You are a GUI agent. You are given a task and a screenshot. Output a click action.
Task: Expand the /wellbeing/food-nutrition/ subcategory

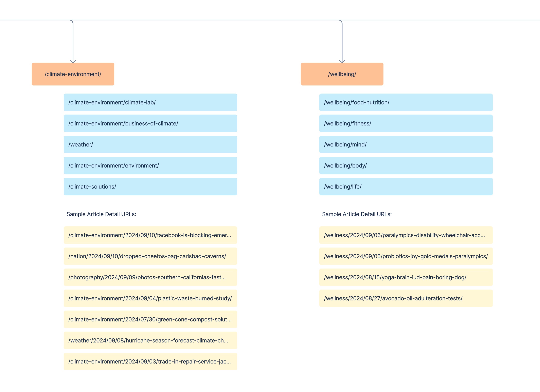coord(406,102)
